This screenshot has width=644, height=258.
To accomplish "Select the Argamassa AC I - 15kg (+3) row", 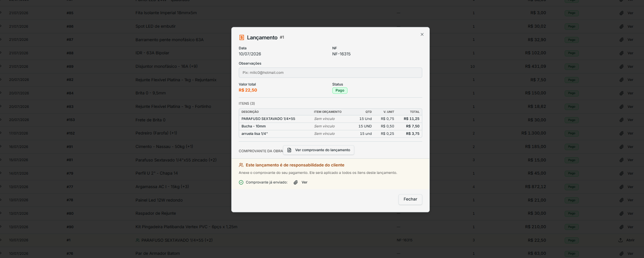I will (x=322, y=187).
